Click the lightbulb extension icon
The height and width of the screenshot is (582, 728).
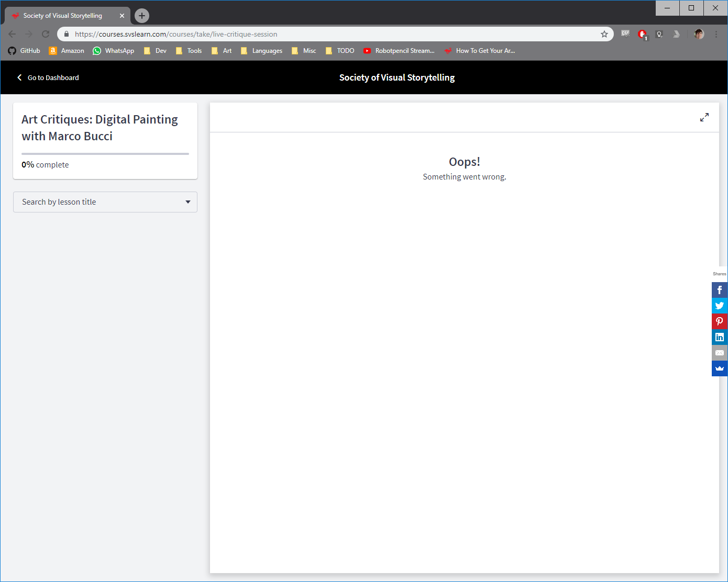(x=659, y=34)
